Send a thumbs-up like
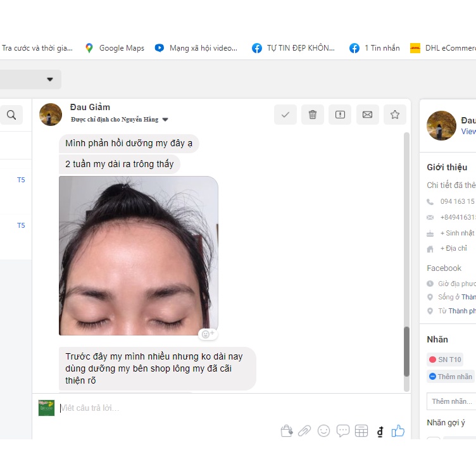The width and height of the screenshot is (476, 476). pyautogui.click(x=398, y=431)
